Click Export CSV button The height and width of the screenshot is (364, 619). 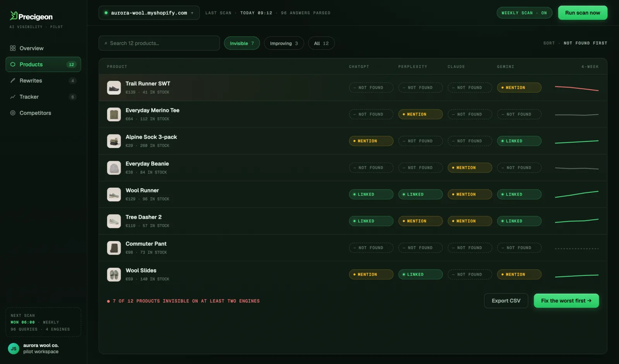(x=506, y=301)
